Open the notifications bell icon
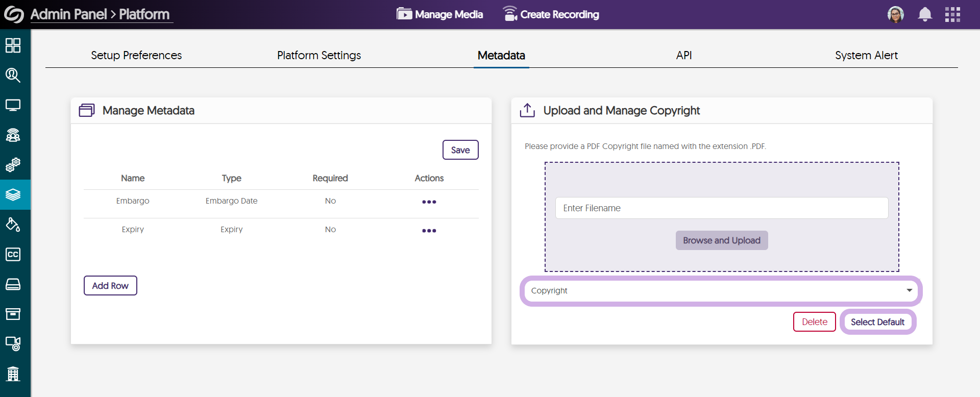 pyautogui.click(x=925, y=14)
